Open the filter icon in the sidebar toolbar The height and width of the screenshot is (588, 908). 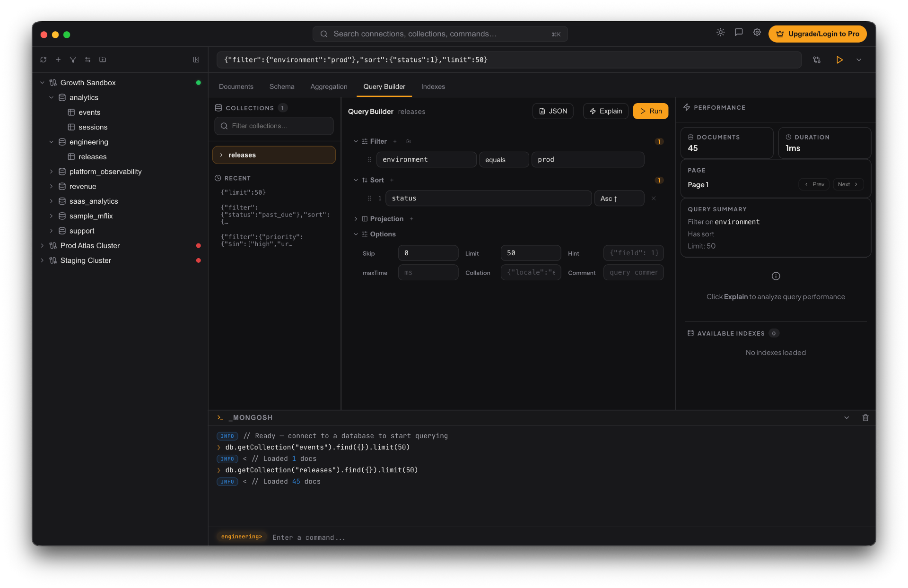[73, 60]
